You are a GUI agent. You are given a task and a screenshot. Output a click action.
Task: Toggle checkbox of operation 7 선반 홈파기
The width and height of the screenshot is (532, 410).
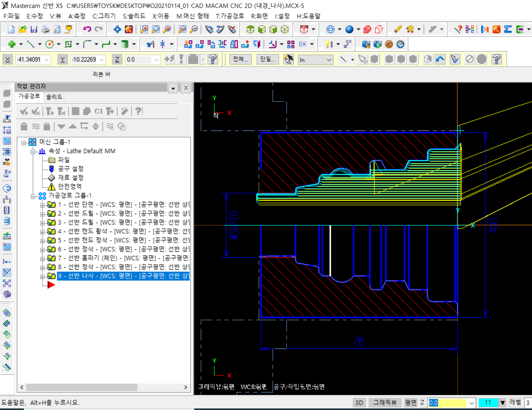click(x=52, y=258)
